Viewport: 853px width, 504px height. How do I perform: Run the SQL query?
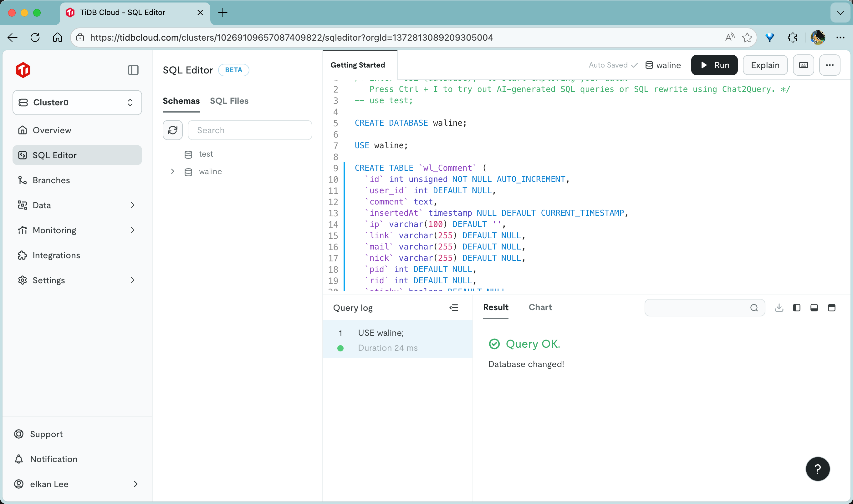[714, 65]
